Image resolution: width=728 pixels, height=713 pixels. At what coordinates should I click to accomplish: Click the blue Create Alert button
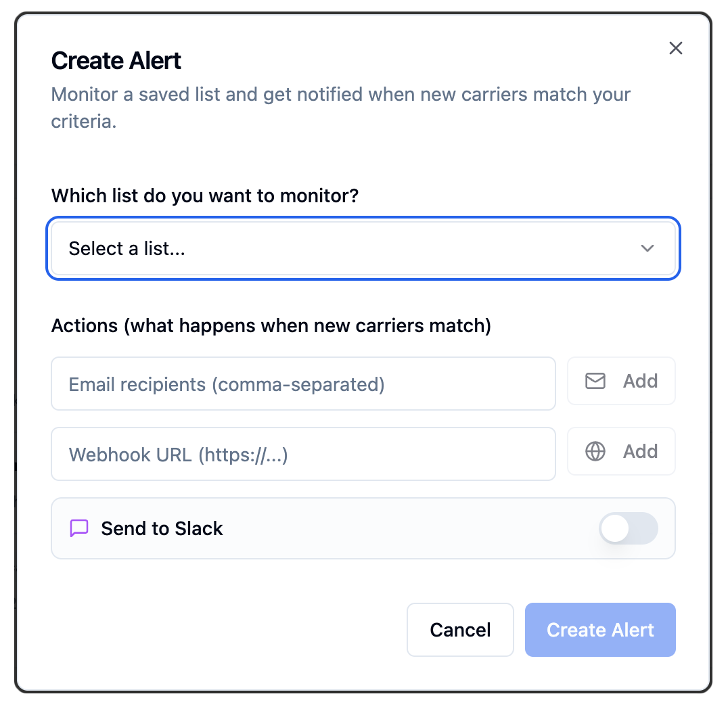point(600,630)
